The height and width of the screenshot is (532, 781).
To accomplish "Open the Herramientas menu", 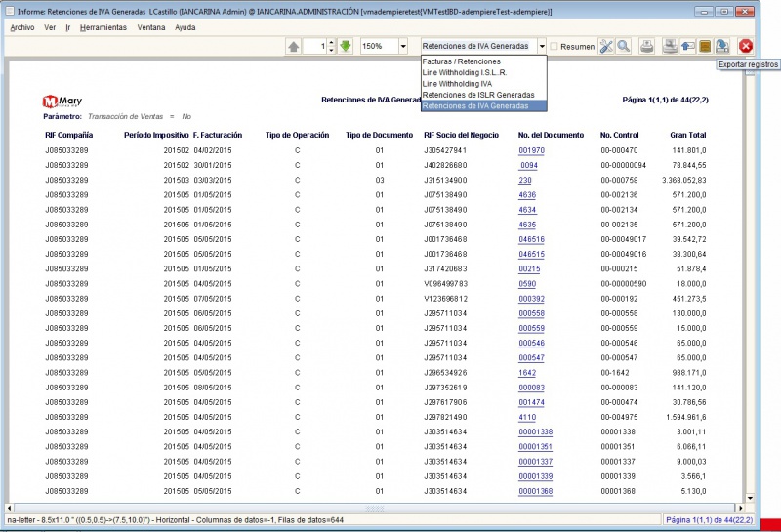I will 103,28.
